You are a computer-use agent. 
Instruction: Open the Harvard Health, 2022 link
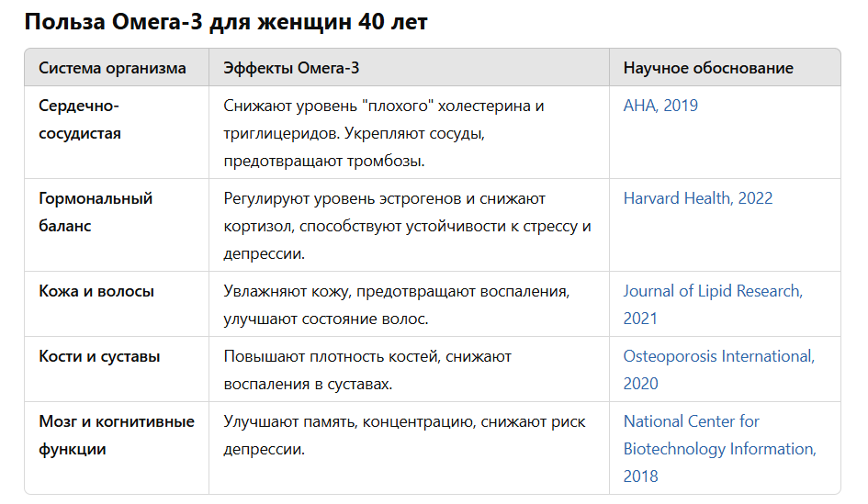(x=697, y=198)
